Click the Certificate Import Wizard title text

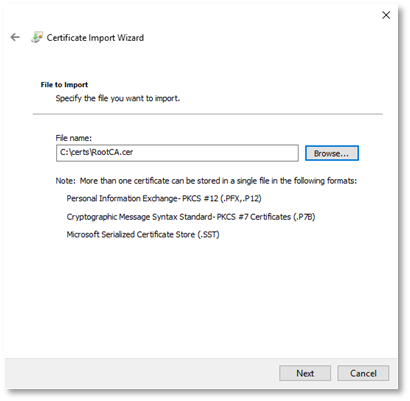(x=95, y=38)
